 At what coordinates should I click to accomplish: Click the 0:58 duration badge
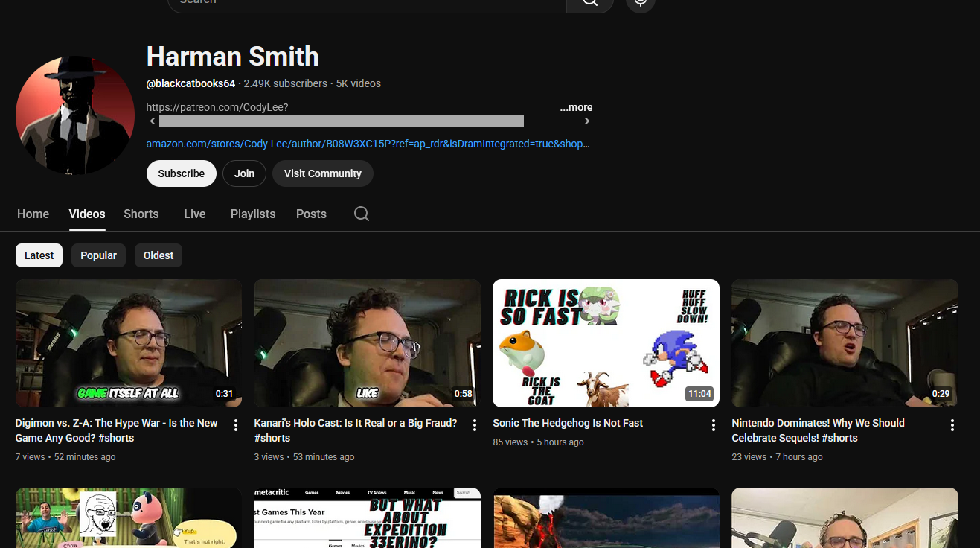(463, 394)
